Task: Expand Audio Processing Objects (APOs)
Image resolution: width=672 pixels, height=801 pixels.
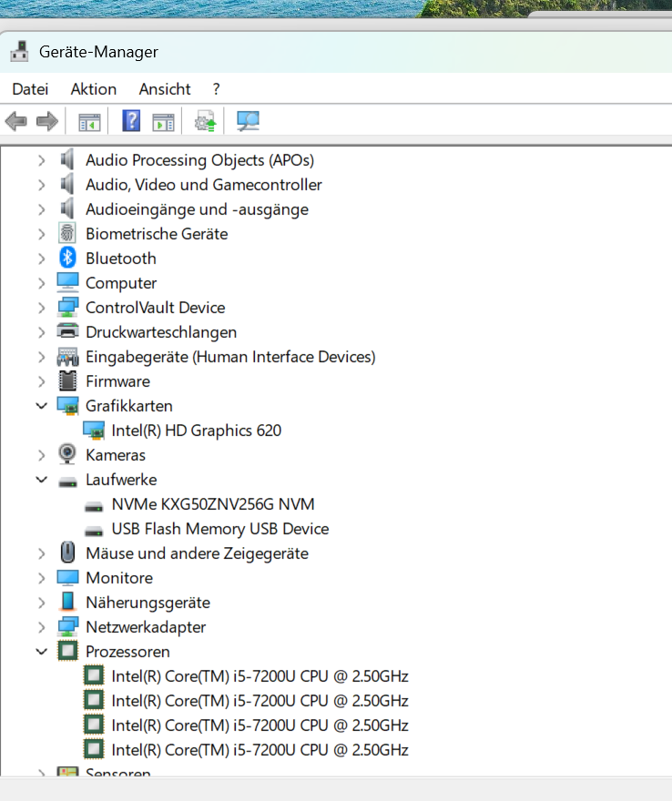Action: pyautogui.click(x=41, y=160)
